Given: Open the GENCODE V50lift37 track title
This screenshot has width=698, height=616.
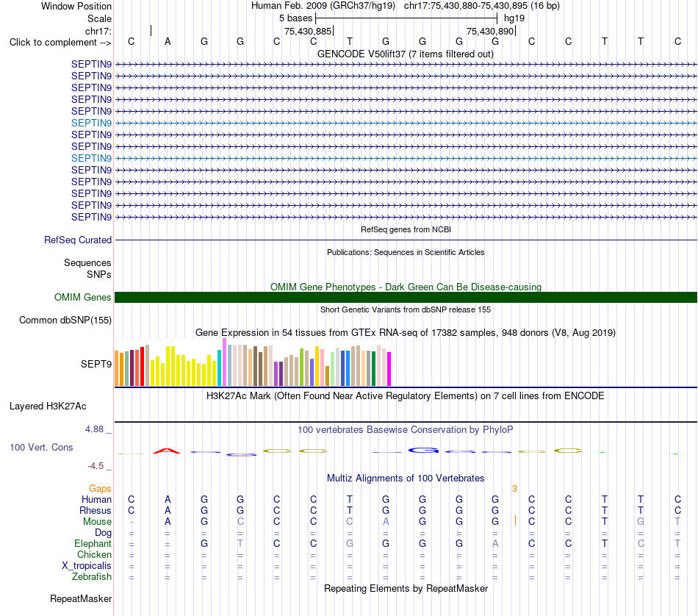Looking at the screenshot, I should (405, 54).
